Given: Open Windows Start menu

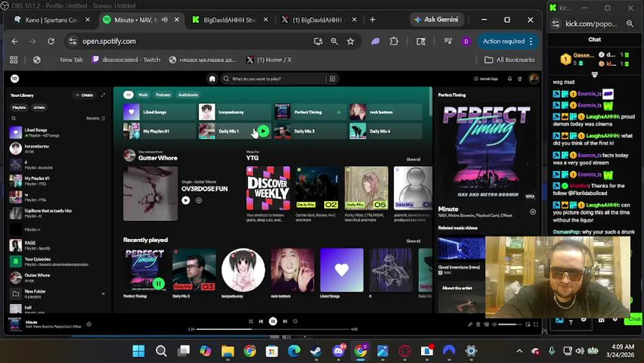Looking at the screenshot, I should pos(138,350).
